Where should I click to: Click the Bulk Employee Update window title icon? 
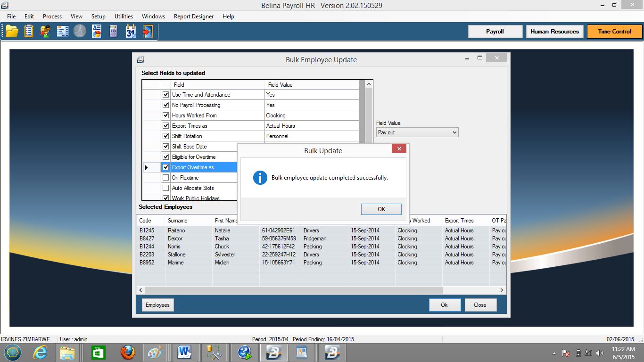140,59
